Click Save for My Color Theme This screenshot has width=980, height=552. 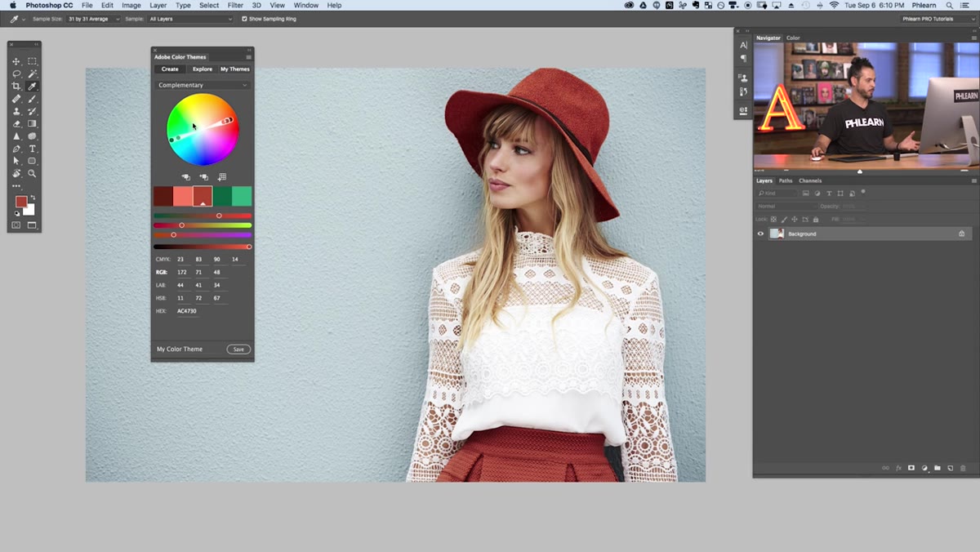tap(238, 349)
